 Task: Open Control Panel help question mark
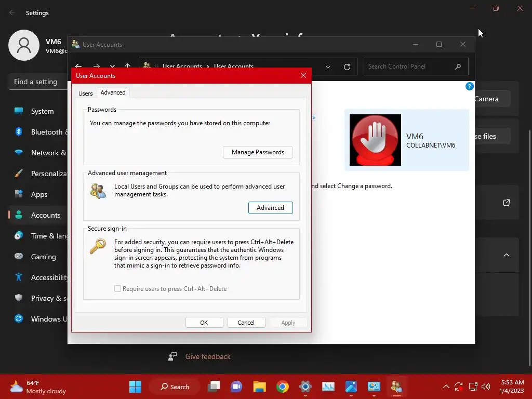[469, 87]
